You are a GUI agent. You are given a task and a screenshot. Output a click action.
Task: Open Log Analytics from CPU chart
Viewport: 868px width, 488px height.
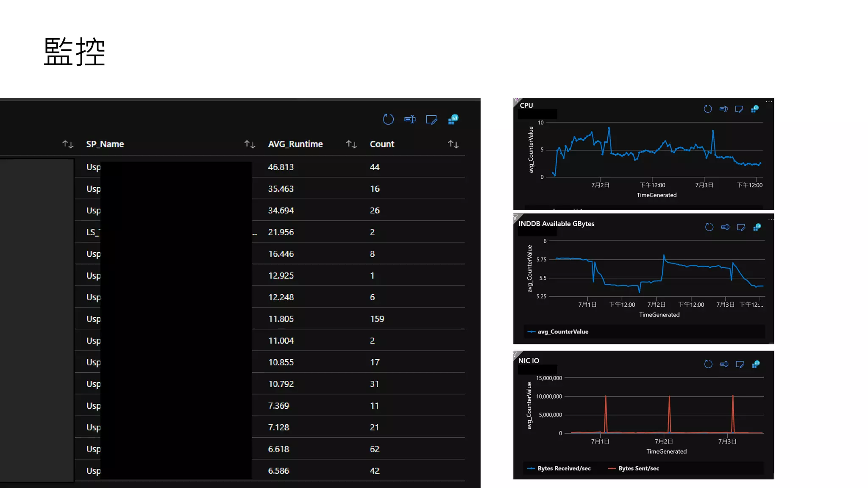pos(755,109)
